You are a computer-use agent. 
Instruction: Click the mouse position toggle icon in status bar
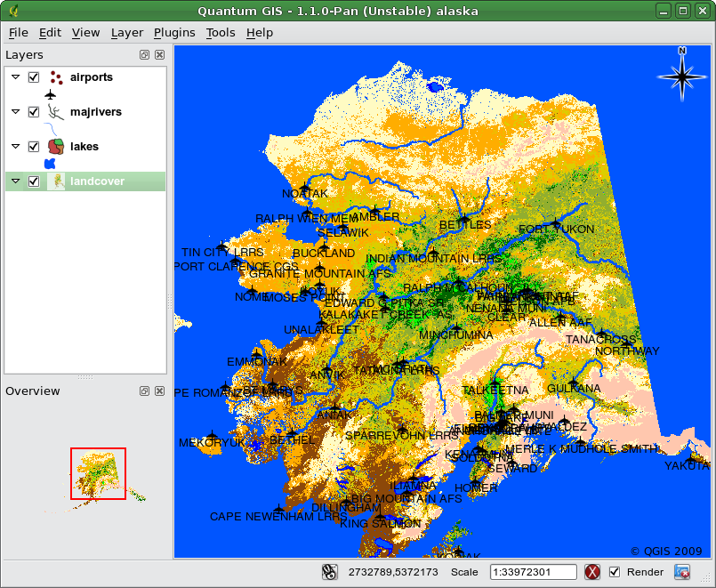(x=329, y=572)
